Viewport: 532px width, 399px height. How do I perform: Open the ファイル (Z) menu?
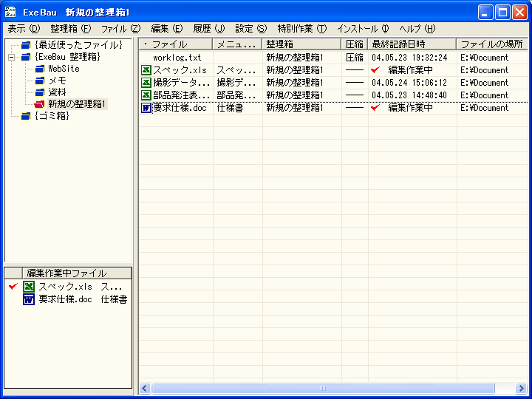point(120,29)
